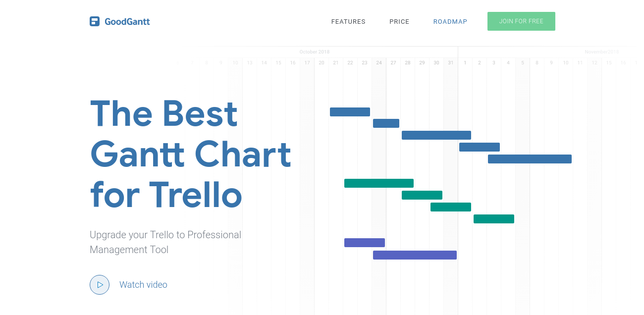644x315 pixels.
Task: Click day 31 in timeline header
Action: pyautogui.click(x=450, y=63)
